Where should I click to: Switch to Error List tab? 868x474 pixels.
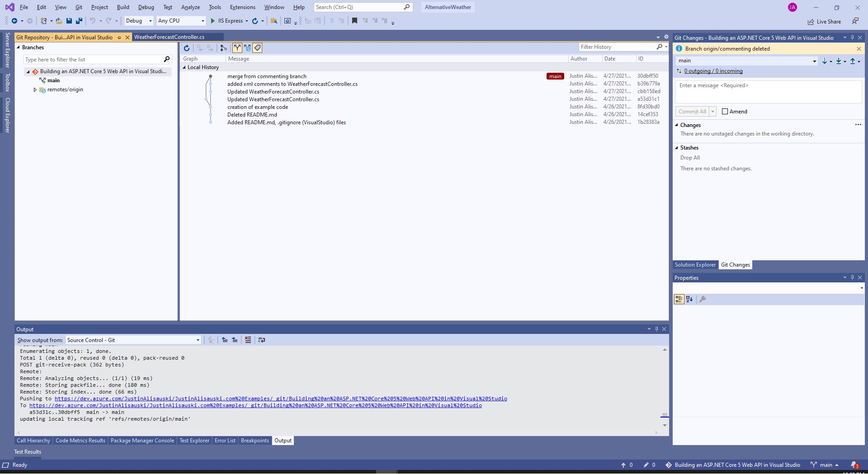coord(225,441)
